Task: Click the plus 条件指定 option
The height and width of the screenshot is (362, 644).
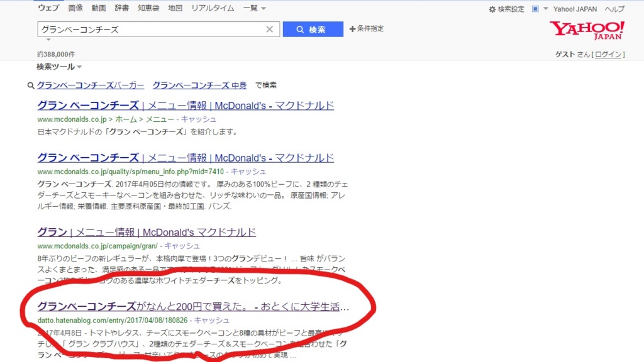Action: (367, 29)
